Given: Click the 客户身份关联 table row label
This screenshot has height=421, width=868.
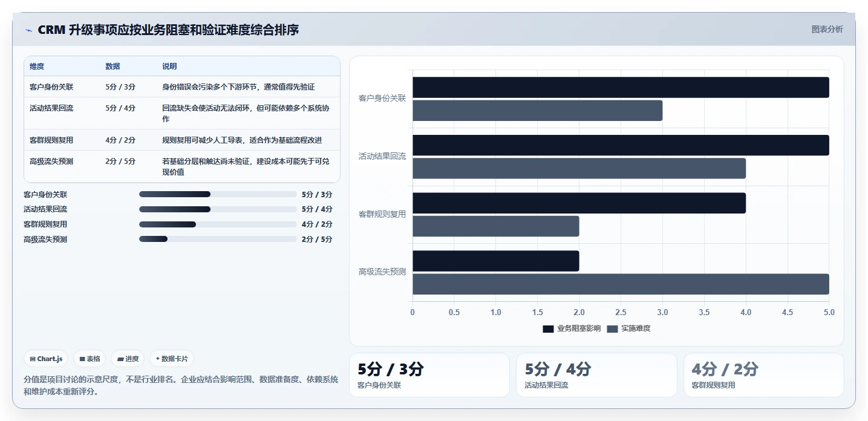Looking at the screenshot, I should tap(51, 87).
